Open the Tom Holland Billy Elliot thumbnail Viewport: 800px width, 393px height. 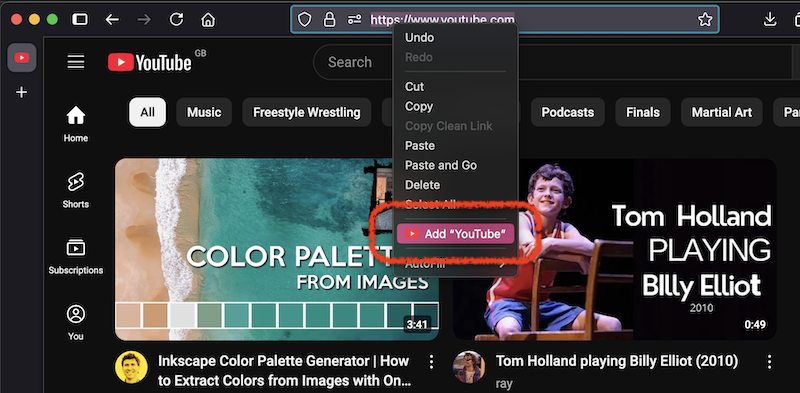[x=614, y=249]
